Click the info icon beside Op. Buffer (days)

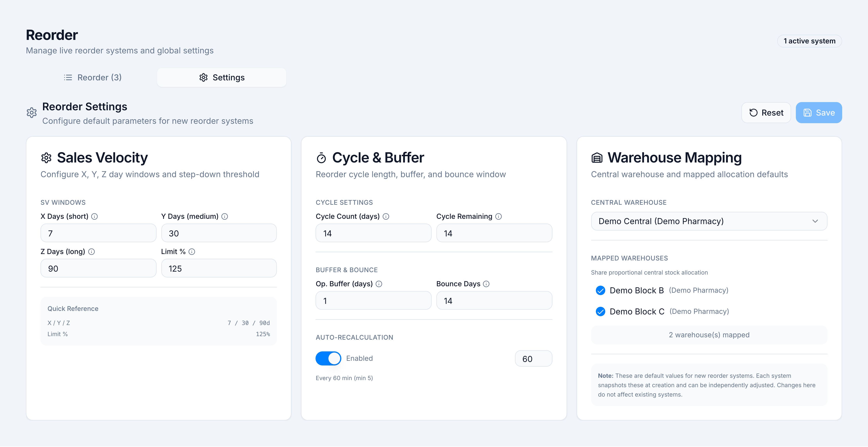[x=379, y=284]
